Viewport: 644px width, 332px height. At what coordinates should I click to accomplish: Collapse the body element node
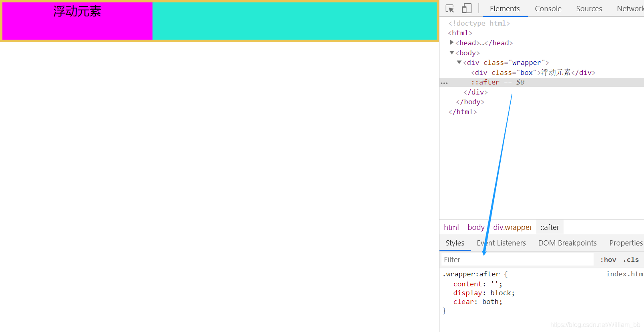pos(452,52)
